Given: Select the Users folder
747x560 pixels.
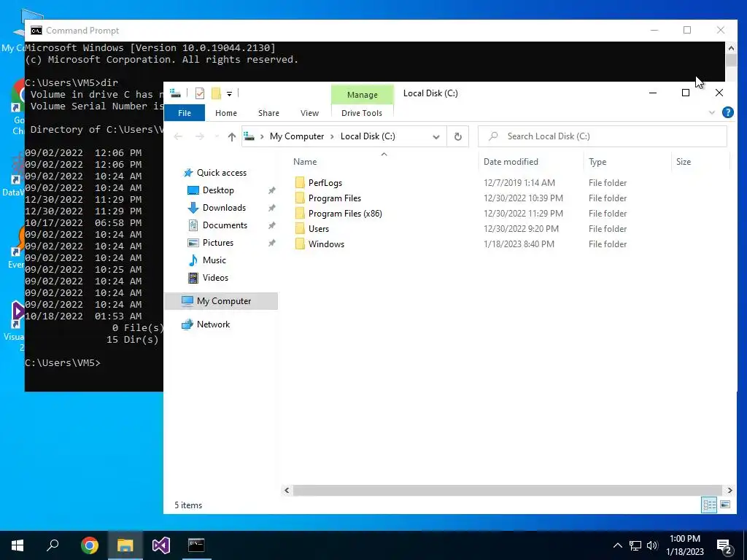Looking at the screenshot, I should tap(318, 228).
